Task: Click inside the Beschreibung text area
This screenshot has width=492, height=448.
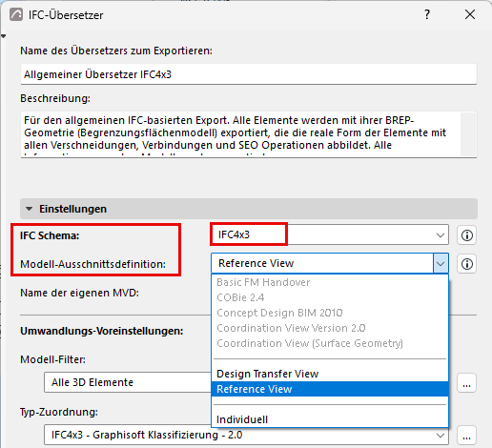Action: point(240,134)
